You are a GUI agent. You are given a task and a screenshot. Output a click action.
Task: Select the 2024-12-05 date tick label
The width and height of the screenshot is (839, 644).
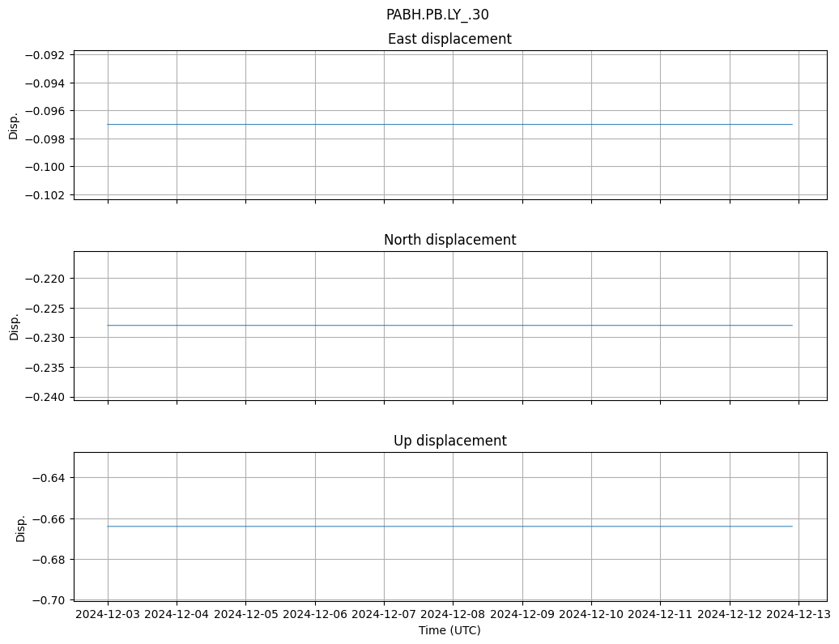click(246, 615)
